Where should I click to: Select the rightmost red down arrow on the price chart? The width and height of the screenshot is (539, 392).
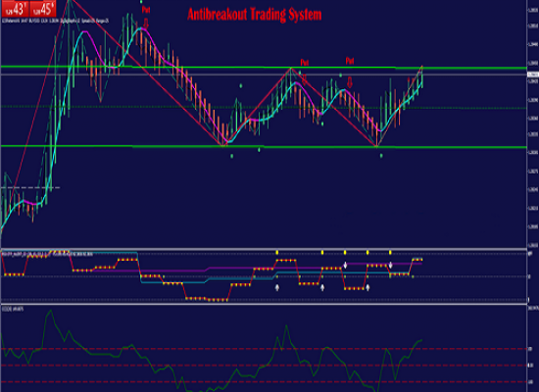point(350,82)
